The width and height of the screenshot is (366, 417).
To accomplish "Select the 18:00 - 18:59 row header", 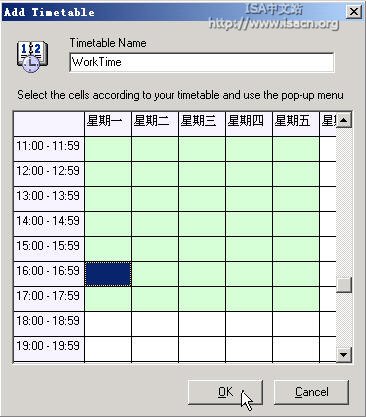I will [49, 324].
